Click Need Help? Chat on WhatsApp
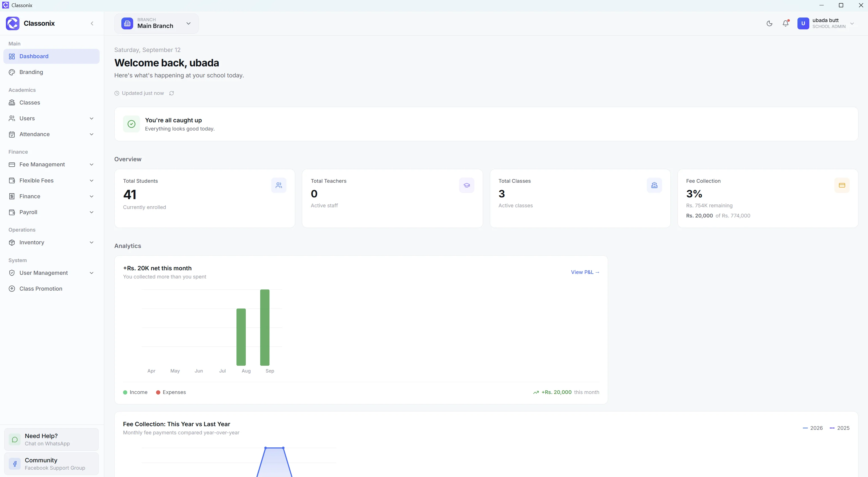 pyautogui.click(x=52, y=439)
